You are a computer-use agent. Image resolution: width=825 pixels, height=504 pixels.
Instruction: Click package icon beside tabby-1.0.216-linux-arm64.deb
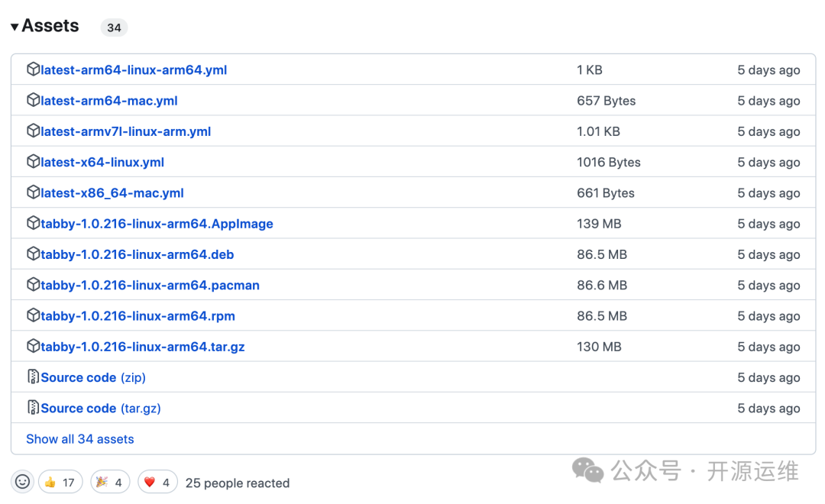tap(33, 254)
